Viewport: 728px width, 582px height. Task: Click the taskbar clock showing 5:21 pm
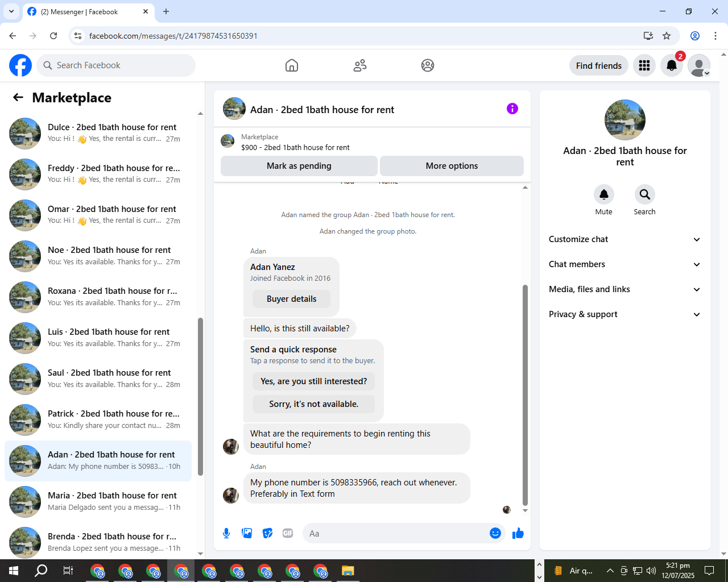click(x=678, y=571)
